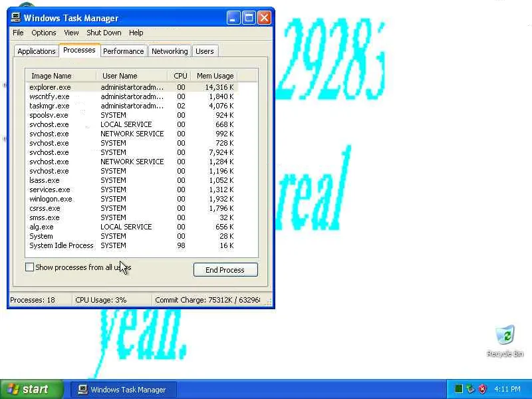Click the Processes: 18 status bar entry
This screenshot has width=532, height=399.
(33, 301)
